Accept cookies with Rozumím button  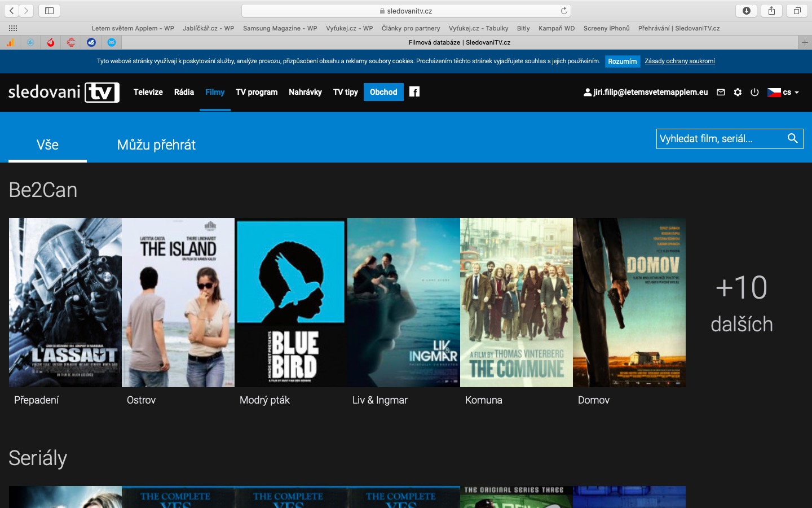pyautogui.click(x=623, y=62)
